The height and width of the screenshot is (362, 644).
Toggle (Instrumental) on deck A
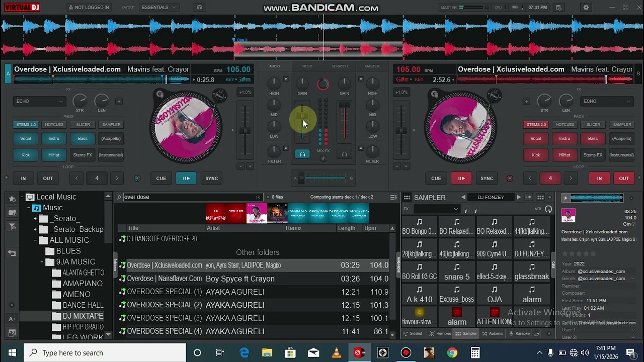(111, 155)
